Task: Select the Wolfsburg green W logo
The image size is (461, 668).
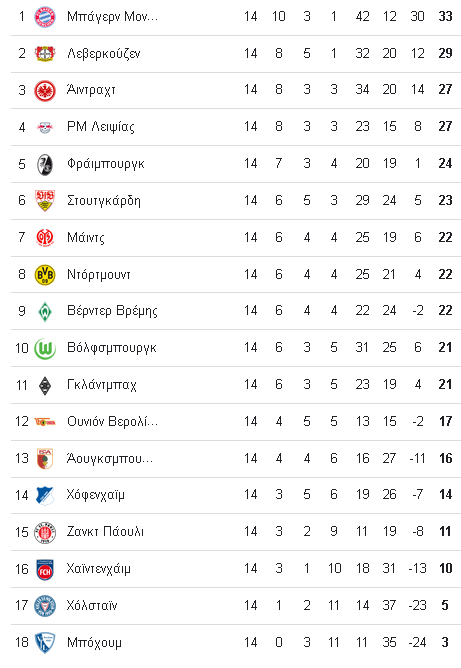Action: point(45,348)
